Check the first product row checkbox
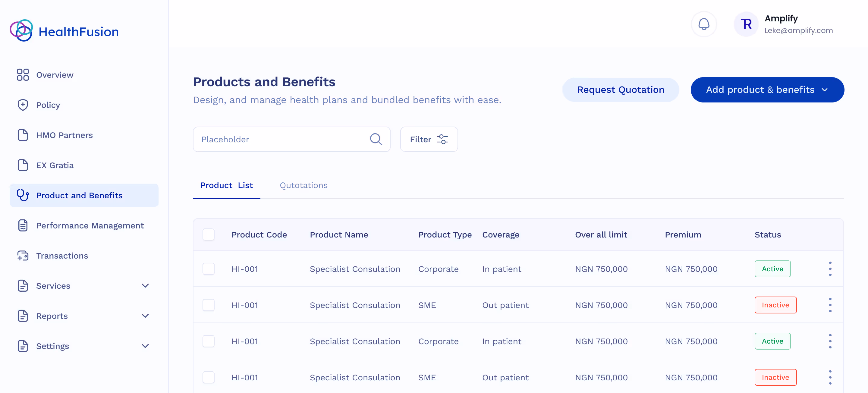The image size is (868, 393). pyautogui.click(x=208, y=269)
